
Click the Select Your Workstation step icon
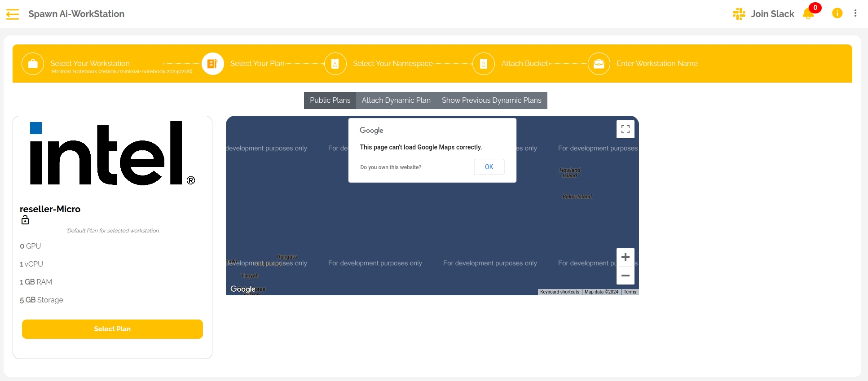coord(33,64)
